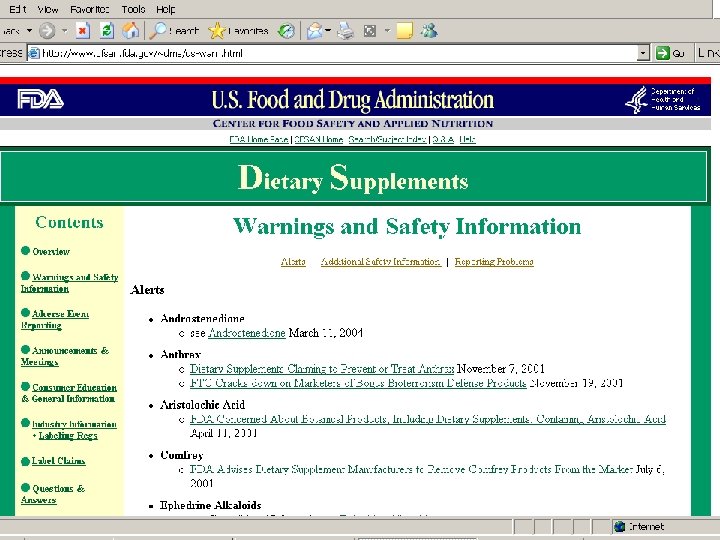This screenshot has width=720, height=540.
Task: Click the Links toolbar label
Action: 708,53
